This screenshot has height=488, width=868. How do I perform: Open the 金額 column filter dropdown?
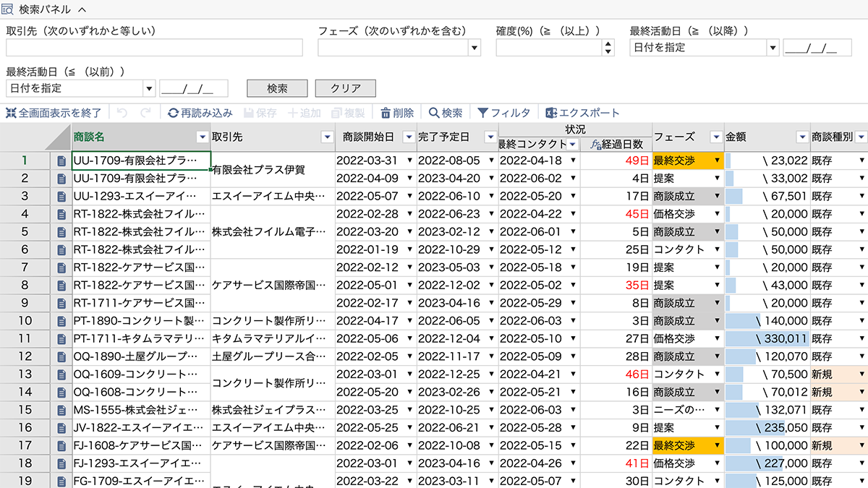coord(801,137)
